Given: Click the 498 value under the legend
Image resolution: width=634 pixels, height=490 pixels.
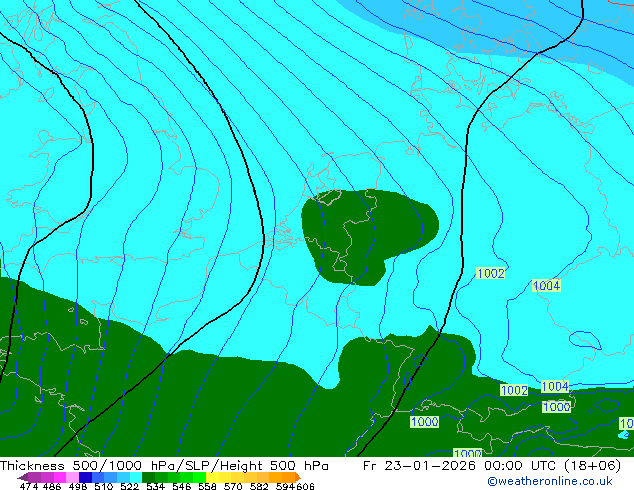Looking at the screenshot, I should 78,486.
